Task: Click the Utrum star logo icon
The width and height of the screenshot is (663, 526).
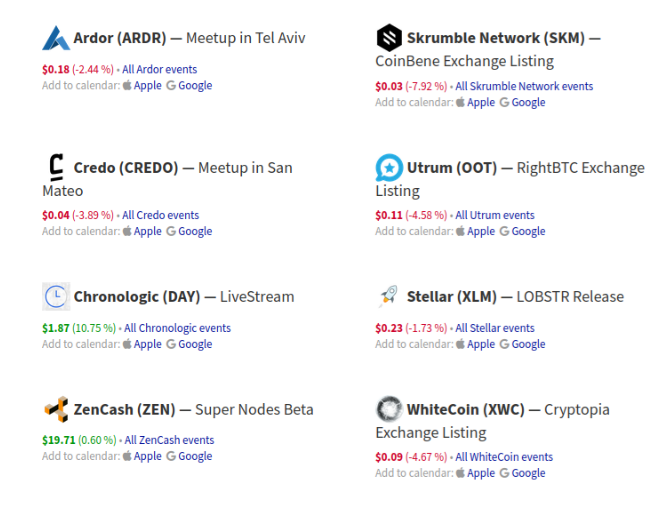Action: pos(388,167)
